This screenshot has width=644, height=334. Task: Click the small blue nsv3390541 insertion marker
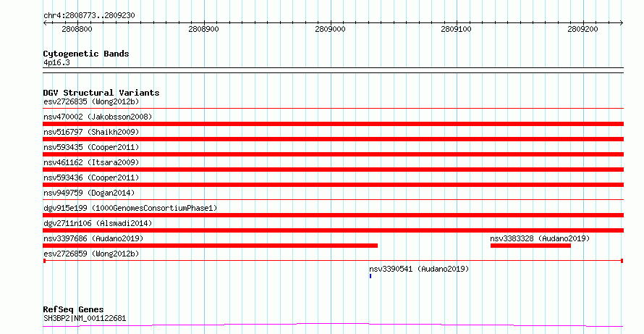click(370, 276)
